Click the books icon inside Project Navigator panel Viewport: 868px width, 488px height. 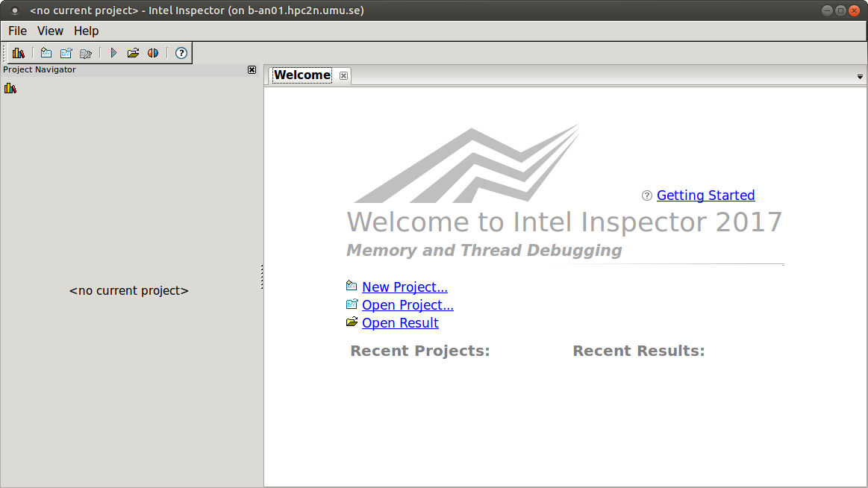coord(10,88)
